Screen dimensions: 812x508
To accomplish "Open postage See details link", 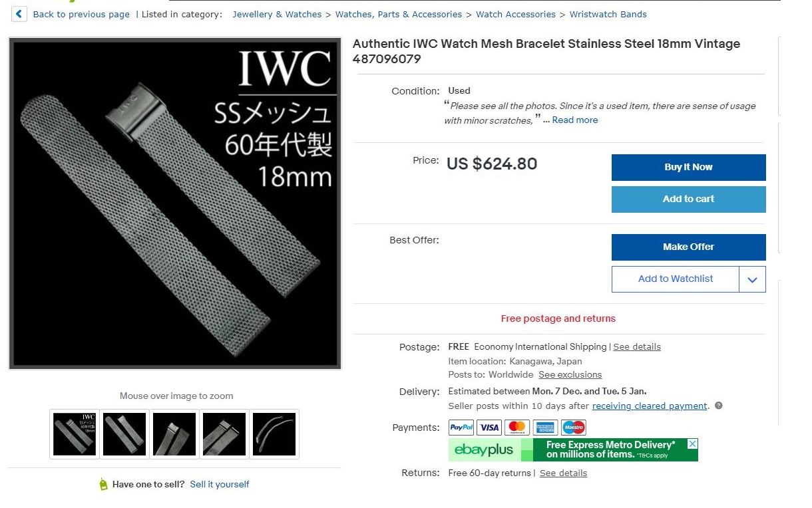I will (637, 346).
